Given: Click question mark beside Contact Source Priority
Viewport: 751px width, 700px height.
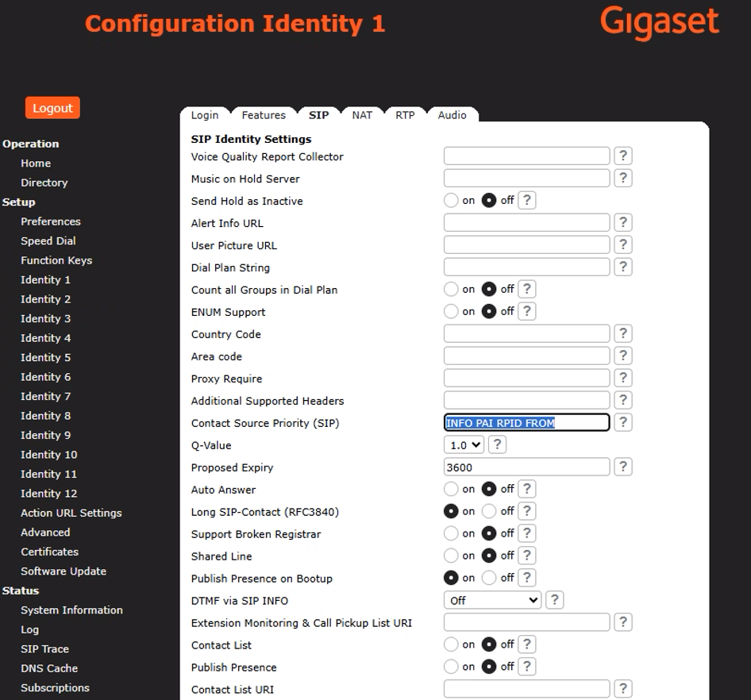Looking at the screenshot, I should [x=623, y=423].
